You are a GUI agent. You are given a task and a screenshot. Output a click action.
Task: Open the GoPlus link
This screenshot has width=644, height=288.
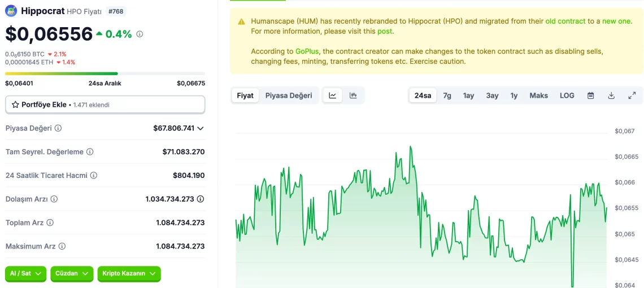click(x=307, y=51)
